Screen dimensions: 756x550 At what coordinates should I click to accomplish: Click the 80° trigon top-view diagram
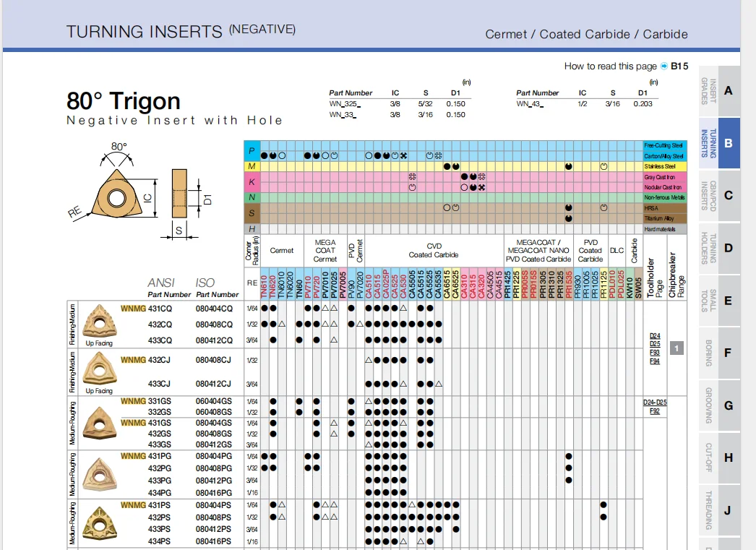[x=116, y=194]
